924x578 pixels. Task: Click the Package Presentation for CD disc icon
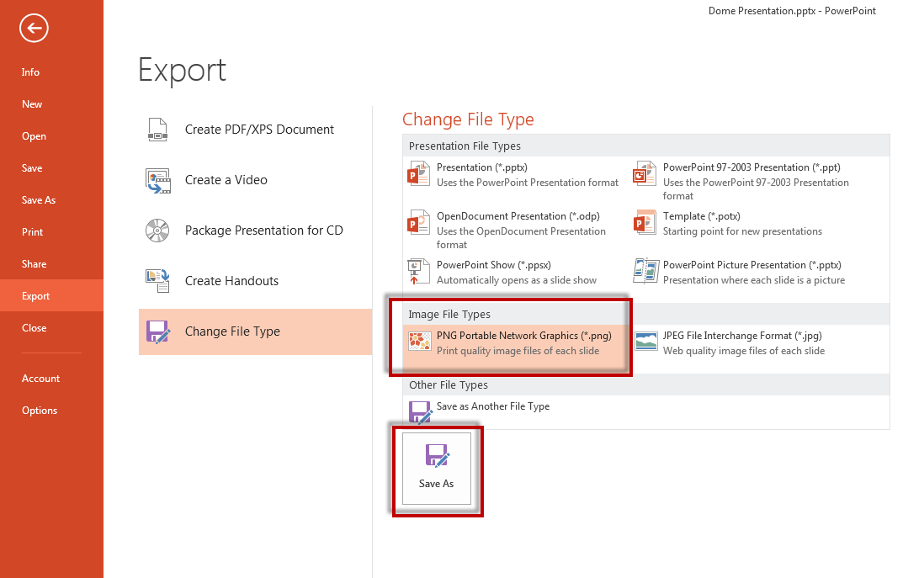[x=158, y=231]
